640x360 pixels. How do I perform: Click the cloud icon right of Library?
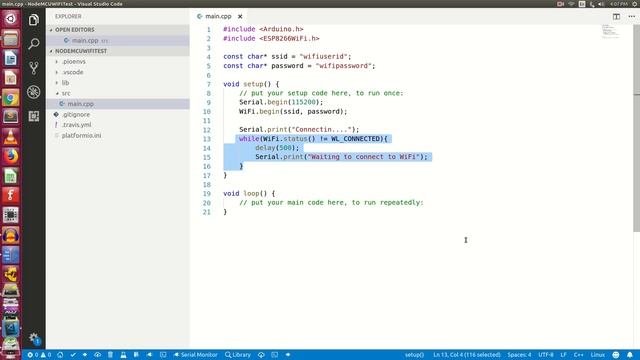pyautogui.click(x=261, y=355)
